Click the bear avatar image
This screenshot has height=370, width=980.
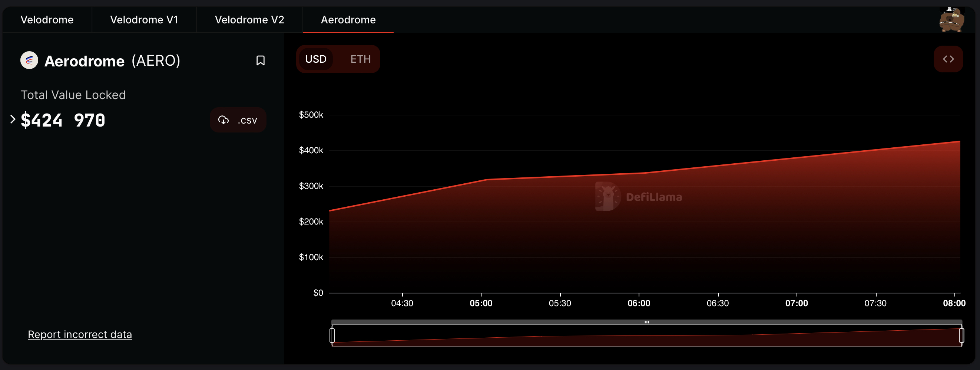coord(951,19)
